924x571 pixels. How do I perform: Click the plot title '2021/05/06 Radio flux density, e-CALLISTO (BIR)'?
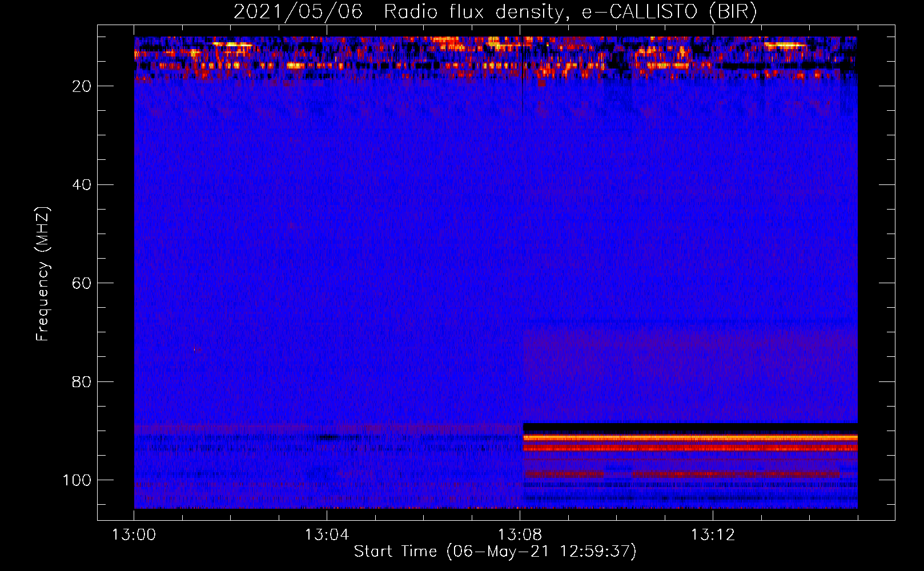point(495,12)
